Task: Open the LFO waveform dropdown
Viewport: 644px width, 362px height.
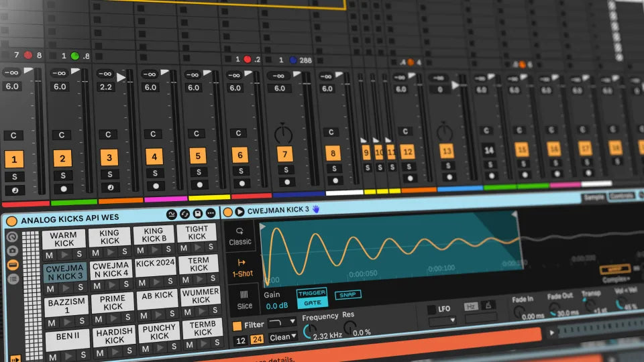Action: 442,321
